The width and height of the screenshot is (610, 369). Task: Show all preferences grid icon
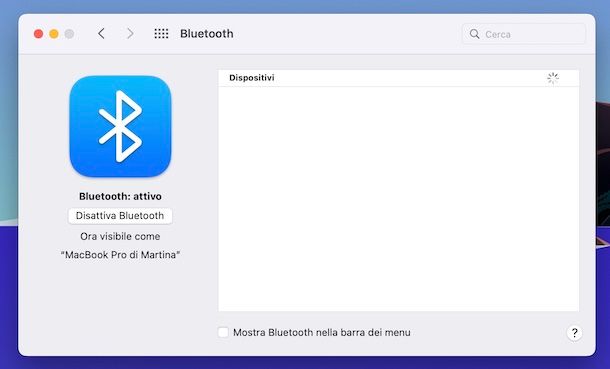161,34
